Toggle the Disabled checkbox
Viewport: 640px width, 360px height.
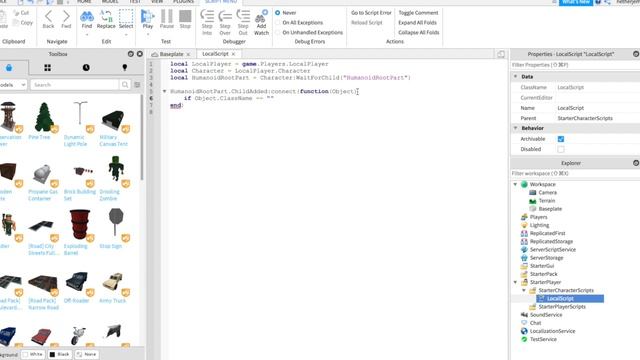point(561,149)
